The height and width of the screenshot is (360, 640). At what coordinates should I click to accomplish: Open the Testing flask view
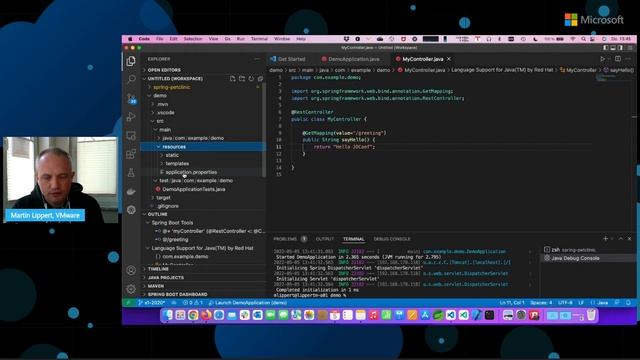(x=131, y=173)
